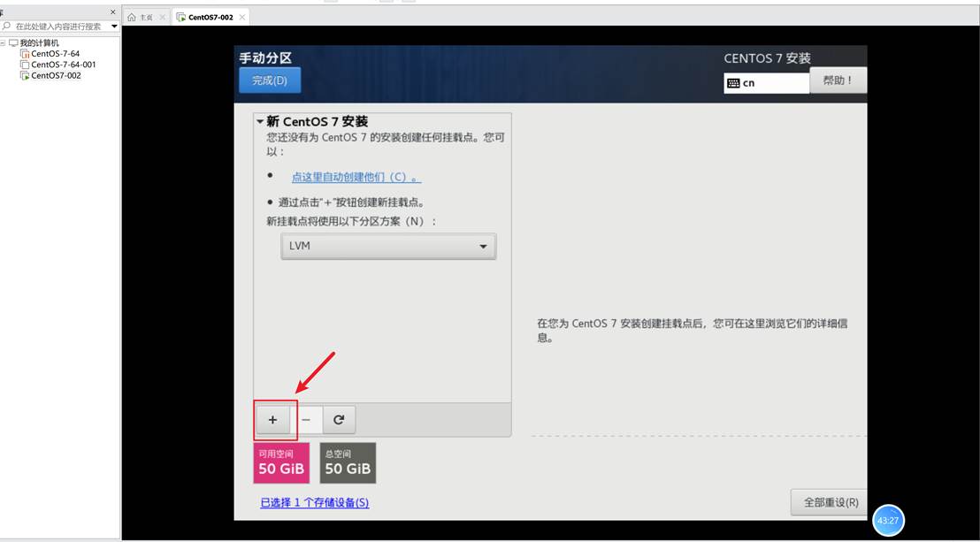This screenshot has height=542, width=980.
Task: Select CentOS-7-64 in the library tree
Action: point(55,54)
